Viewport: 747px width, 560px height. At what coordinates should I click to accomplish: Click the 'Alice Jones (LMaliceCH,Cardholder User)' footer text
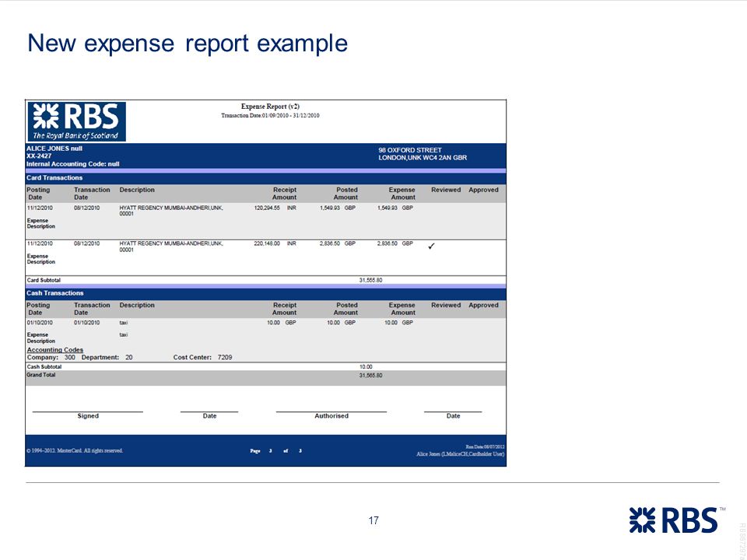click(x=460, y=454)
